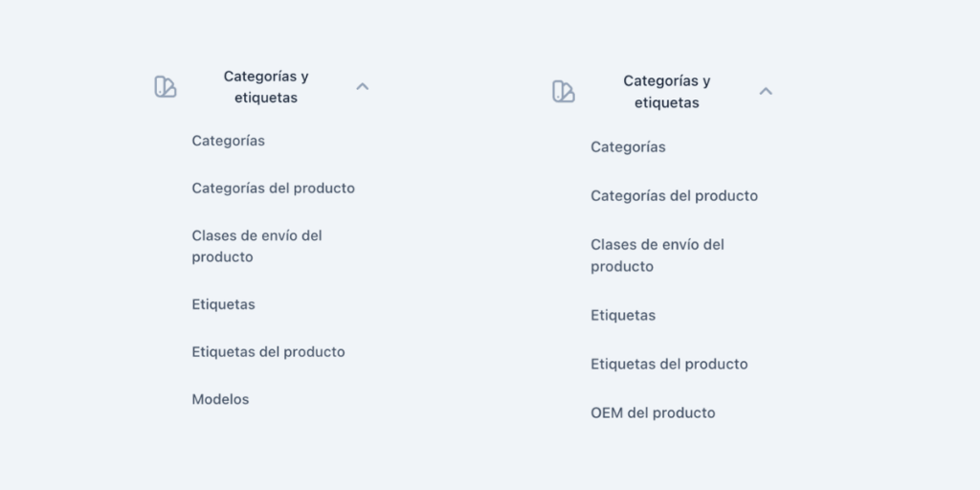Open Clases de envío del producto, left list
Image resolution: width=980 pixels, height=490 pixels.
click(x=256, y=246)
